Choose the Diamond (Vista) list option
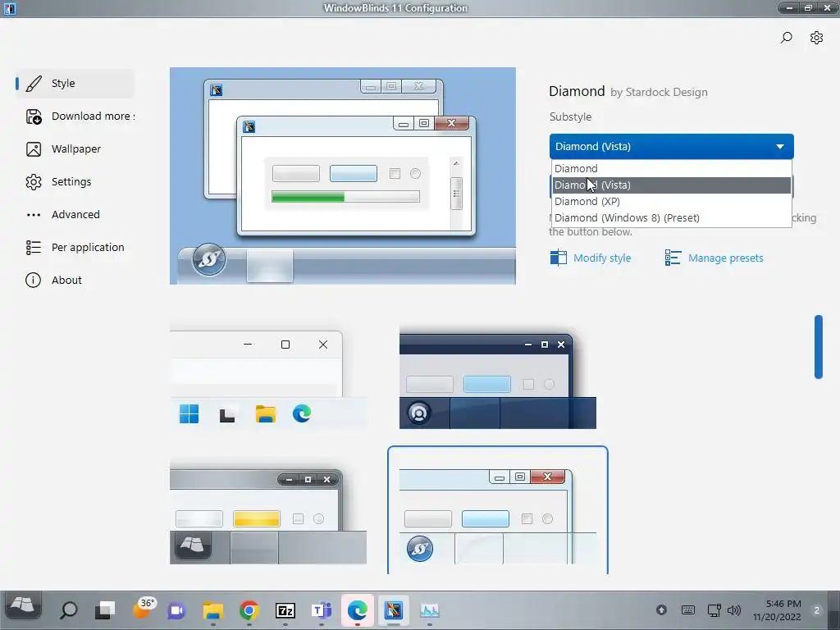This screenshot has height=630, width=840. [x=671, y=185]
